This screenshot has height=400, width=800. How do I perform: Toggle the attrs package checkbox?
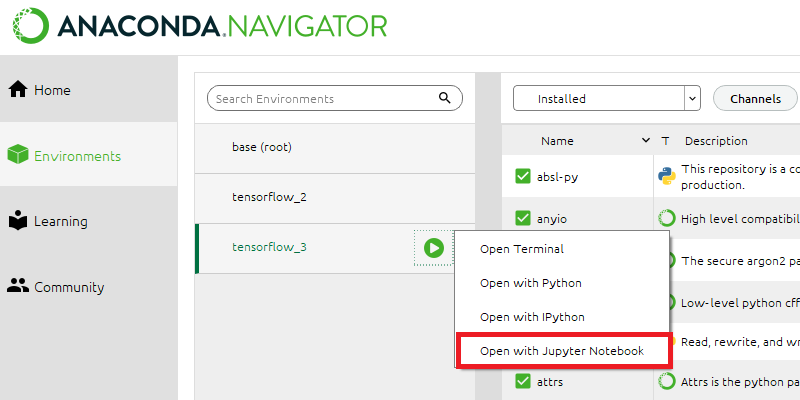click(523, 381)
